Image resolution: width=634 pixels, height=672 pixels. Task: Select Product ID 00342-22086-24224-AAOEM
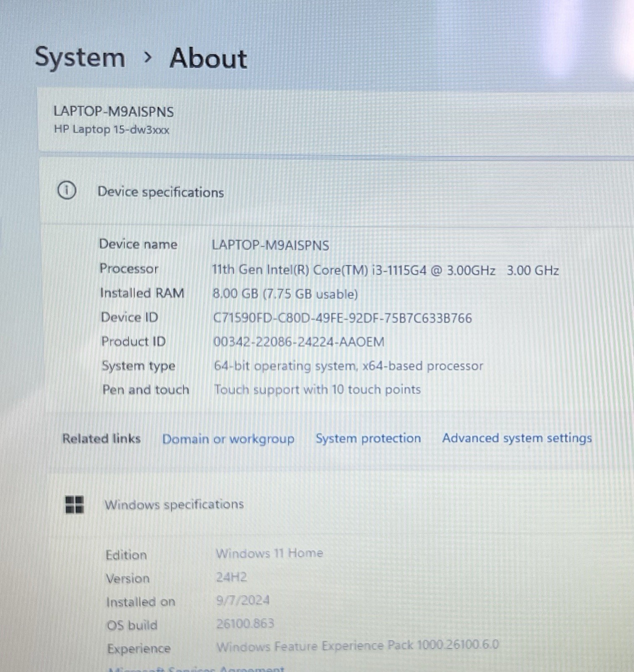click(299, 341)
